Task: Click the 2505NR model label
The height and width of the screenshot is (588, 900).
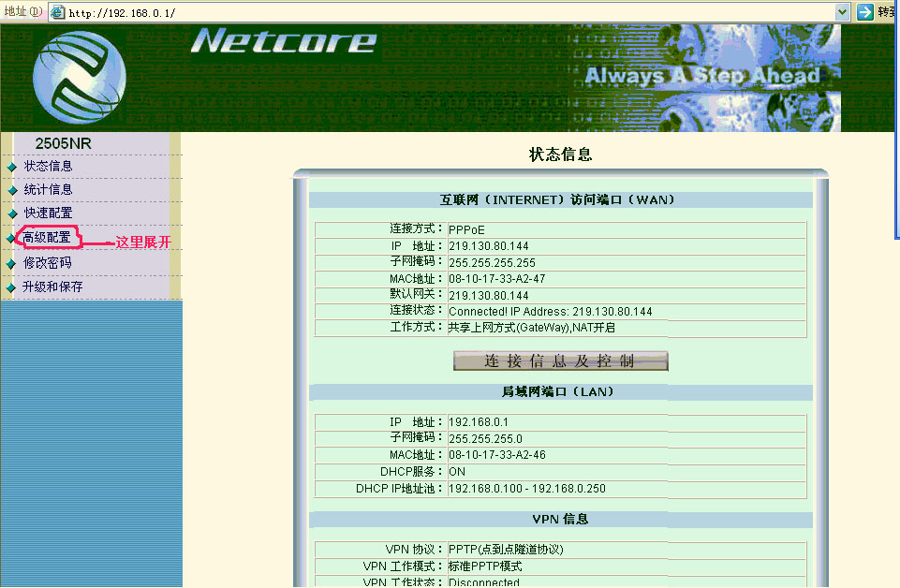Action: click(x=63, y=143)
